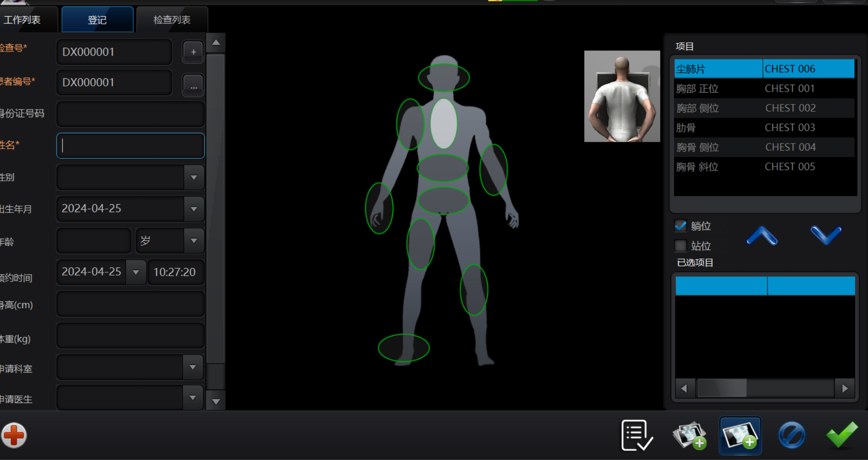The image size is (868, 460).
Task: Uncheck the 躺位 checkbox
Action: [x=680, y=226]
